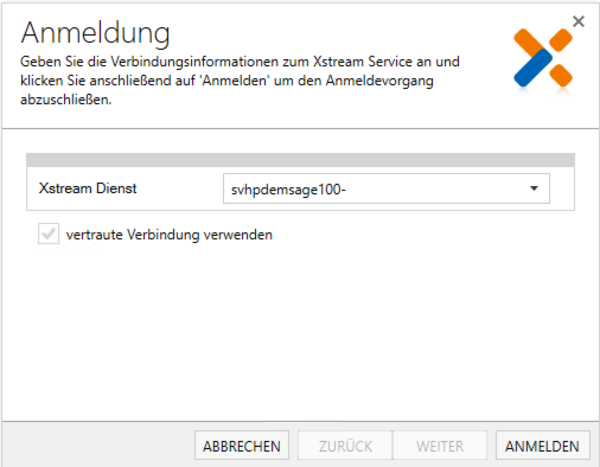The height and width of the screenshot is (467, 600).
Task: Click the 'Xstream Dienst' field label
Action: 88,188
